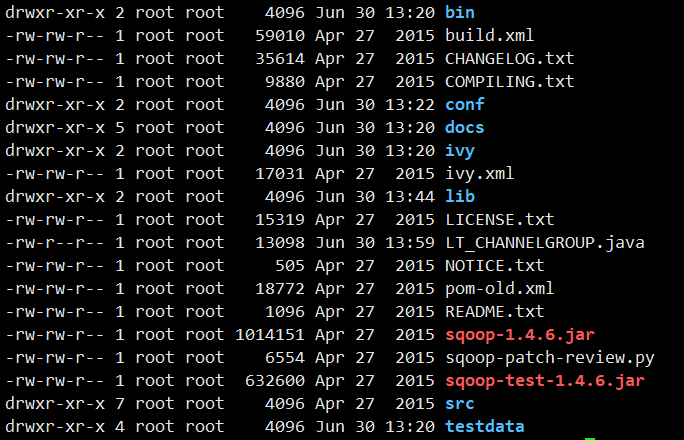Click the bin directory name

pyautogui.click(x=460, y=12)
